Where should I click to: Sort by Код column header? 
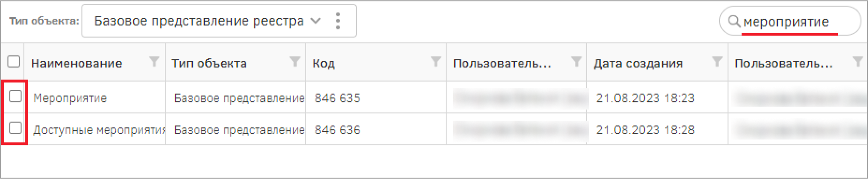point(324,64)
